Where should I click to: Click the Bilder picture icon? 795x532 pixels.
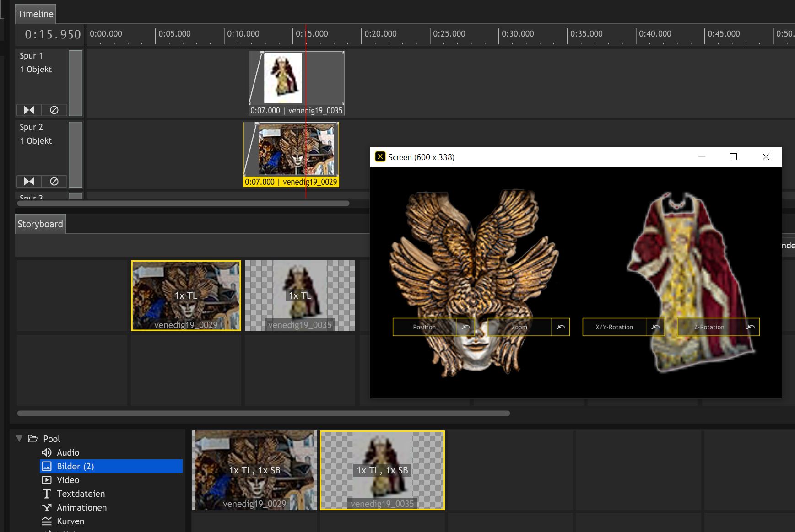click(47, 466)
